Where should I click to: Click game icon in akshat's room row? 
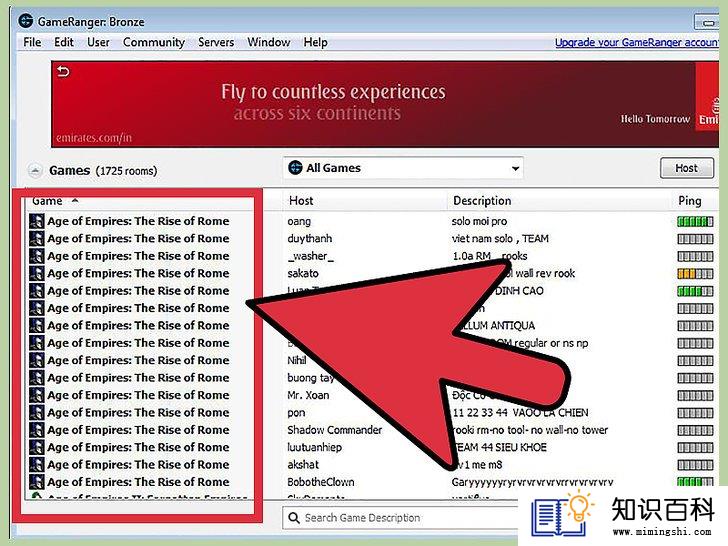37,465
